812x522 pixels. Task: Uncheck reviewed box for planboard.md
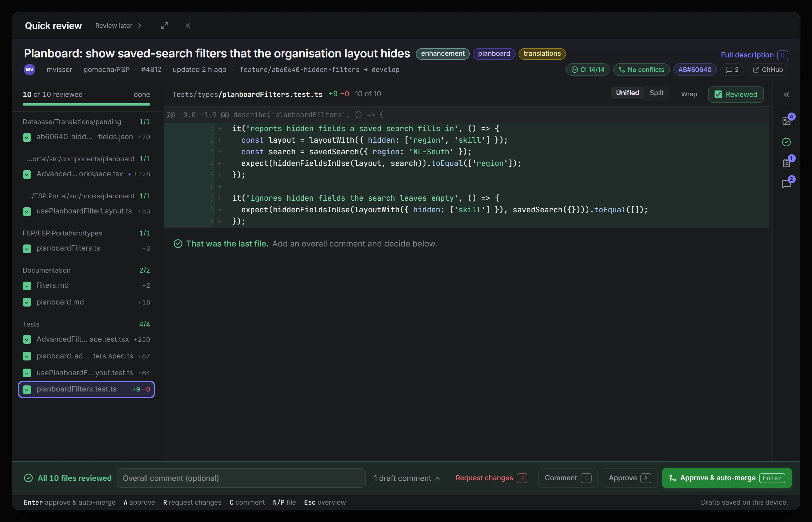pyautogui.click(x=27, y=302)
